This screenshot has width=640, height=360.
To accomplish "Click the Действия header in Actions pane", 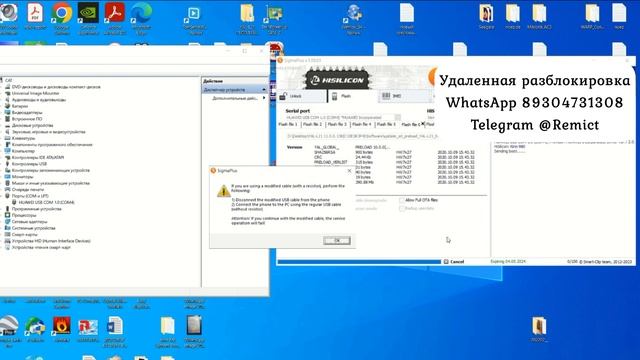I will click(x=213, y=81).
